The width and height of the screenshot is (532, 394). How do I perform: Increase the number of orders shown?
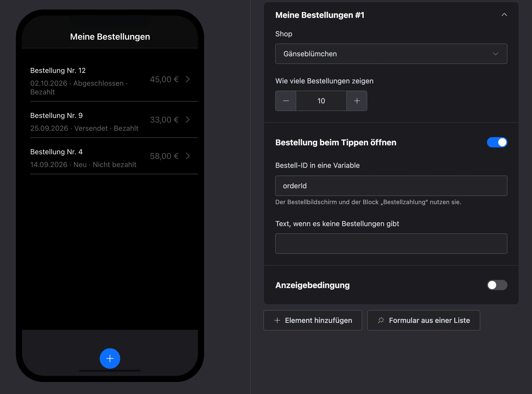(357, 101)
